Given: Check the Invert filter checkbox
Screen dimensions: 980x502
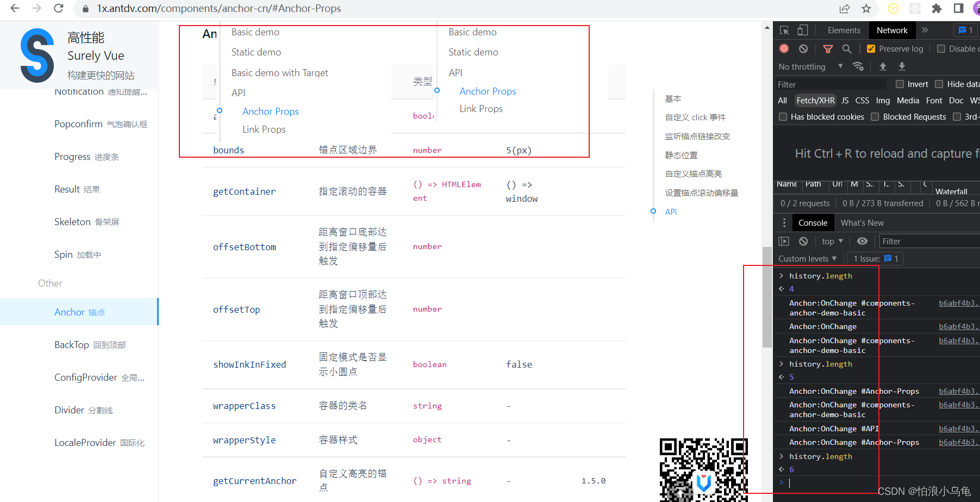Looking at the screenshot, I should tap(900, 84).
